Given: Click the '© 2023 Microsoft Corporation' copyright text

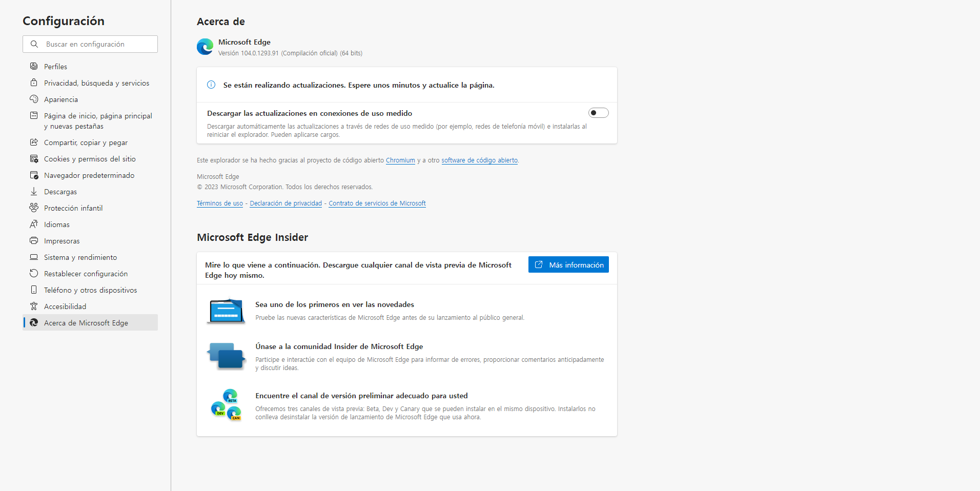Looking at the screenshot, I should click(285, 187).
